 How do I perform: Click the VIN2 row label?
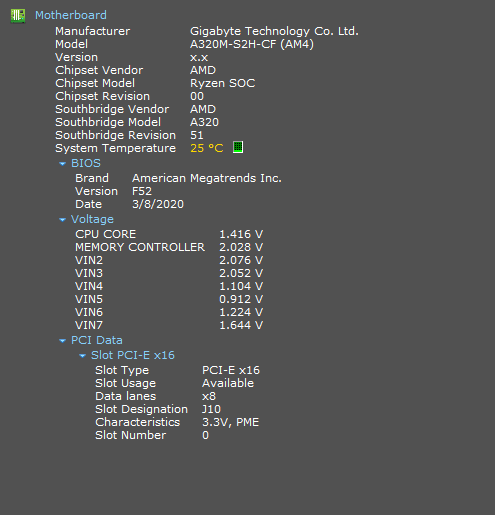pos(89,260)
